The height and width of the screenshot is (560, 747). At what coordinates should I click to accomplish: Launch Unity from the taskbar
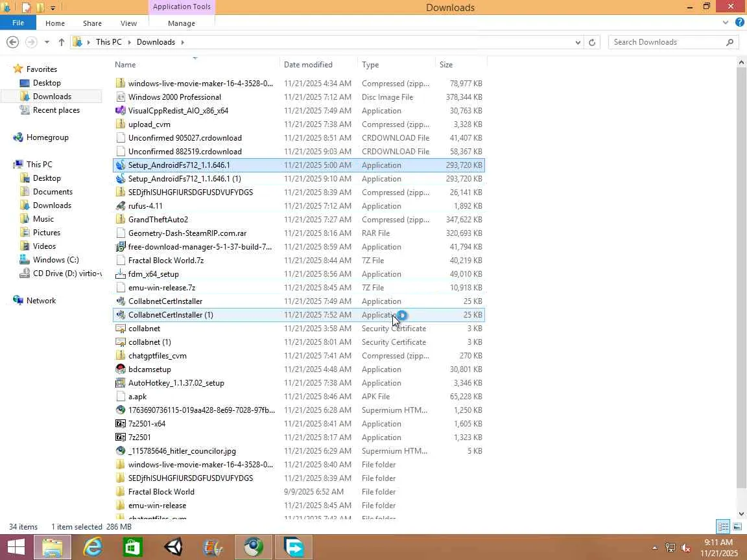(x=173, y=547)
